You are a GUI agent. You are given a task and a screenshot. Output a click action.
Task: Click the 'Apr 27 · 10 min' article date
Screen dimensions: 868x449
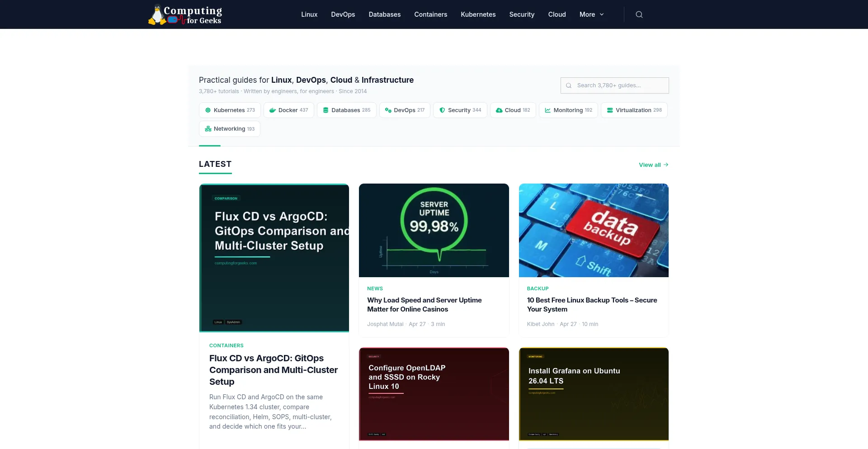pos(579,324)
